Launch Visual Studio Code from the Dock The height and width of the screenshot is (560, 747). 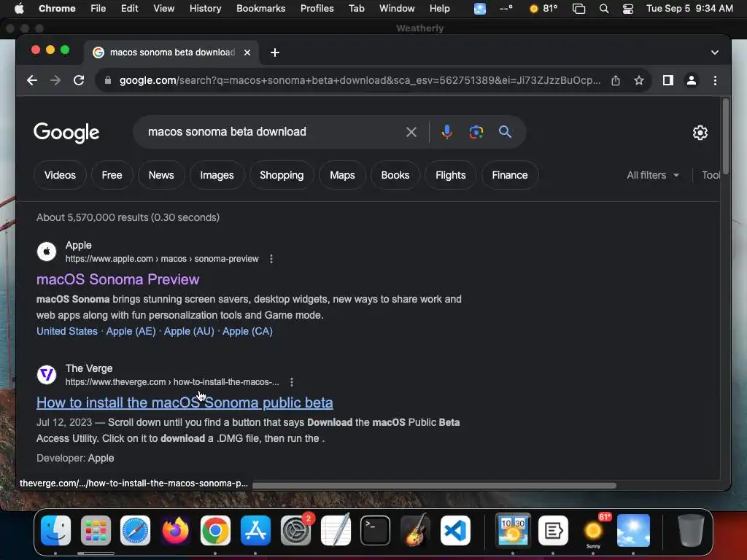click(x=455, y=530)
